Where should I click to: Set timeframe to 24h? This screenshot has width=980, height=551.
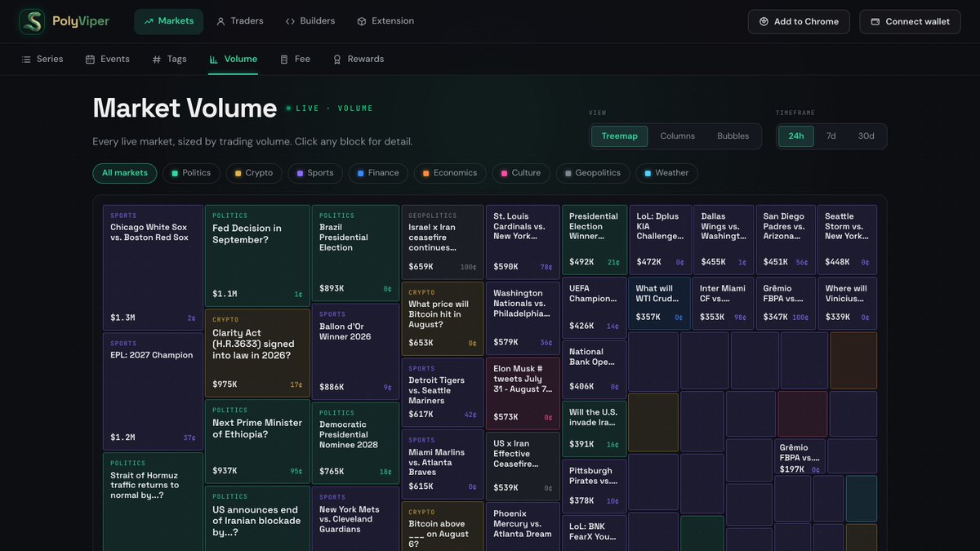coord(796,136)
